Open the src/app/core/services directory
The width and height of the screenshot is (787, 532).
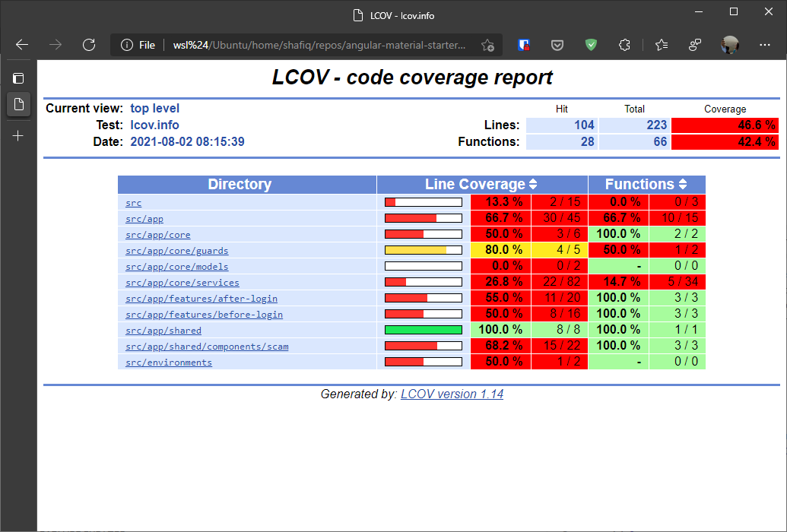point(182,282)
